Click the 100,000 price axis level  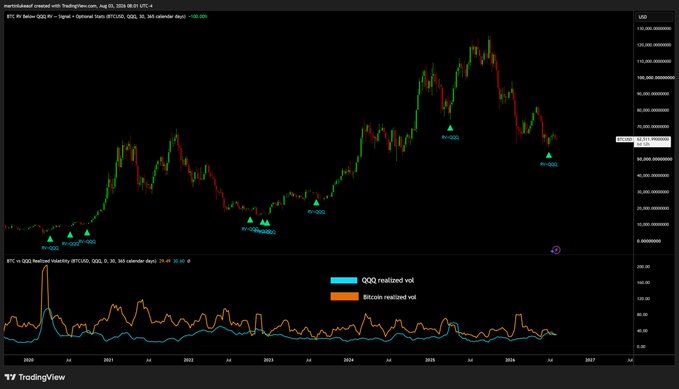[655, 78]
